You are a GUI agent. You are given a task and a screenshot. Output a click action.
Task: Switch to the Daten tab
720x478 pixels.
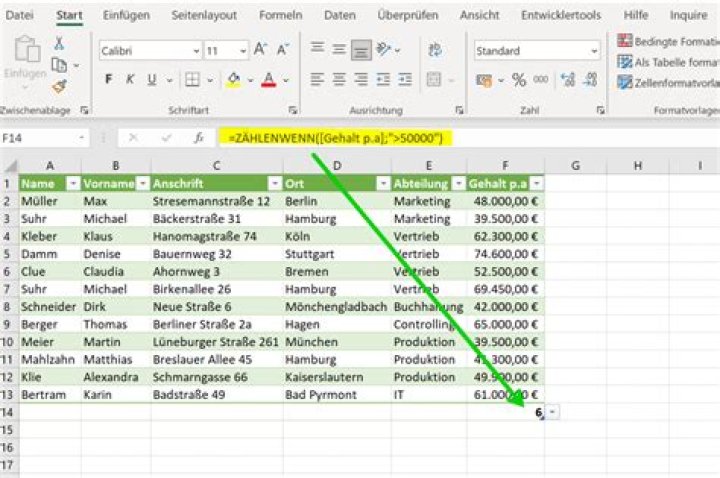pos(340,15)
